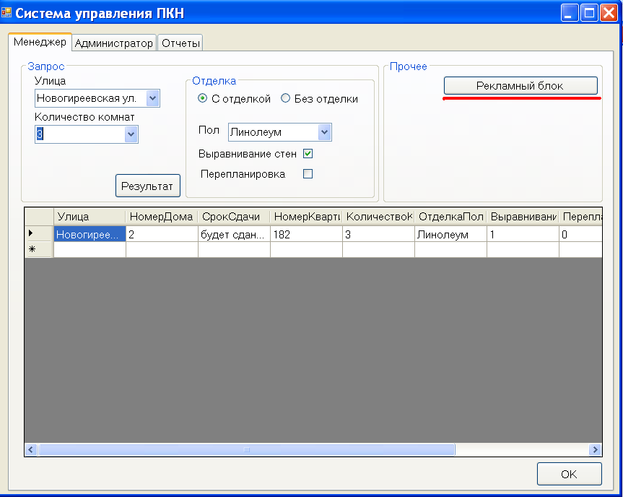Expand the Пол flooring dropdown

point(324,132)
